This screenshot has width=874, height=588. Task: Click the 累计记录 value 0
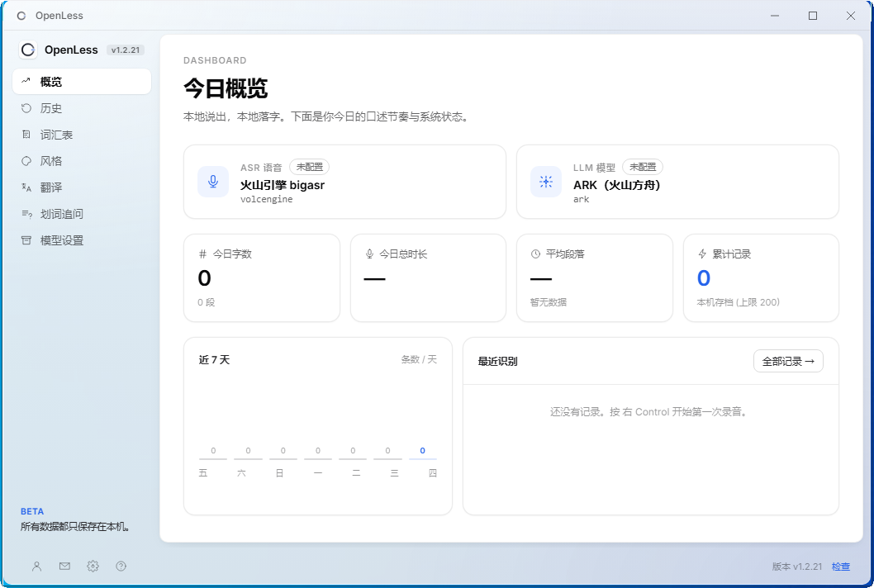704,278
